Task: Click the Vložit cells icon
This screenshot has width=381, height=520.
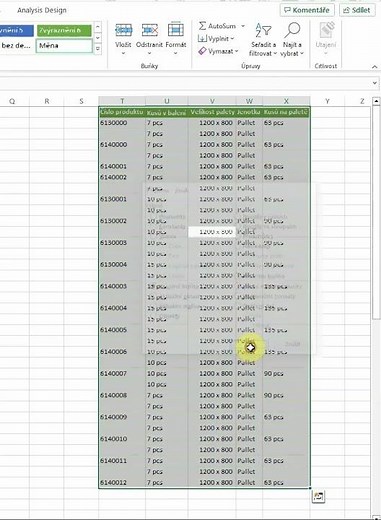Action: click(x=123, y=30)
